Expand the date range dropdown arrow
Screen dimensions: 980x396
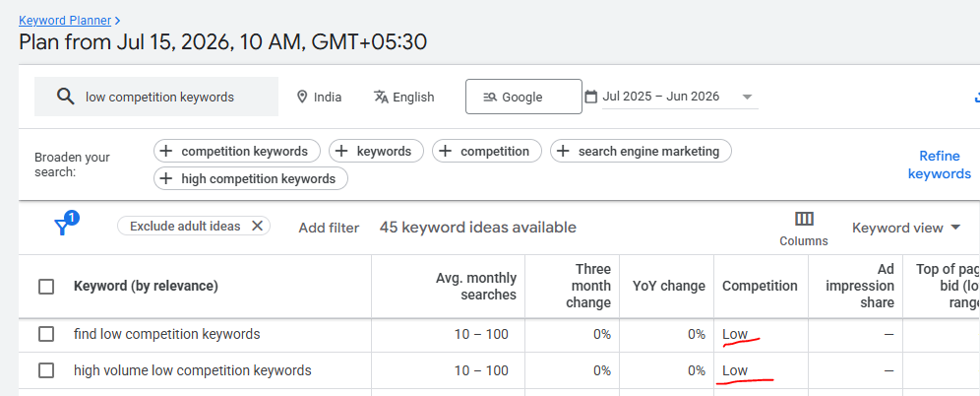pos(746,97)
